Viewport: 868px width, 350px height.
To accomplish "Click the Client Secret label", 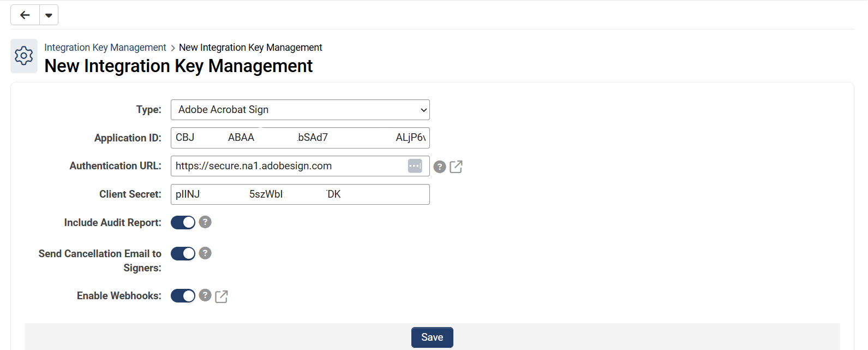I will coord(130,194).
